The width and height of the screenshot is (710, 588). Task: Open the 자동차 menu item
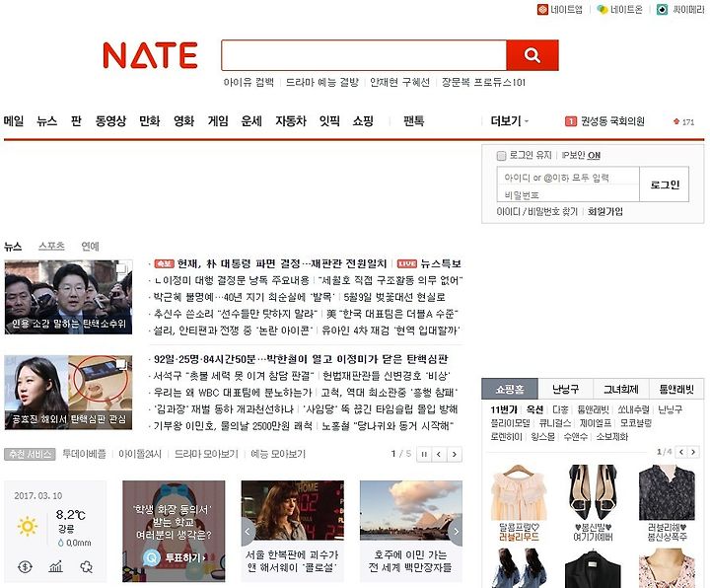(x=291, y=121)
